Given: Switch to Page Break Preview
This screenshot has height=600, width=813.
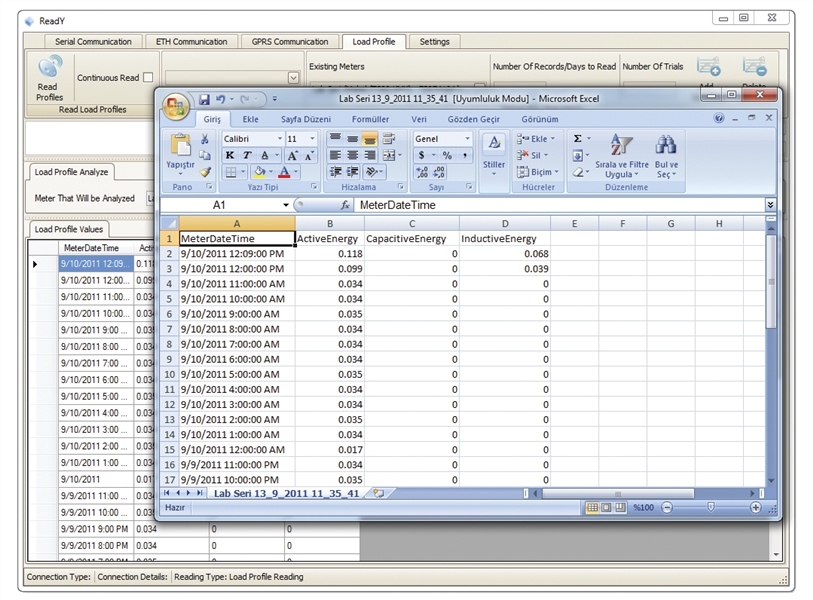Looking at the screenshot, I should click(620, 508).
